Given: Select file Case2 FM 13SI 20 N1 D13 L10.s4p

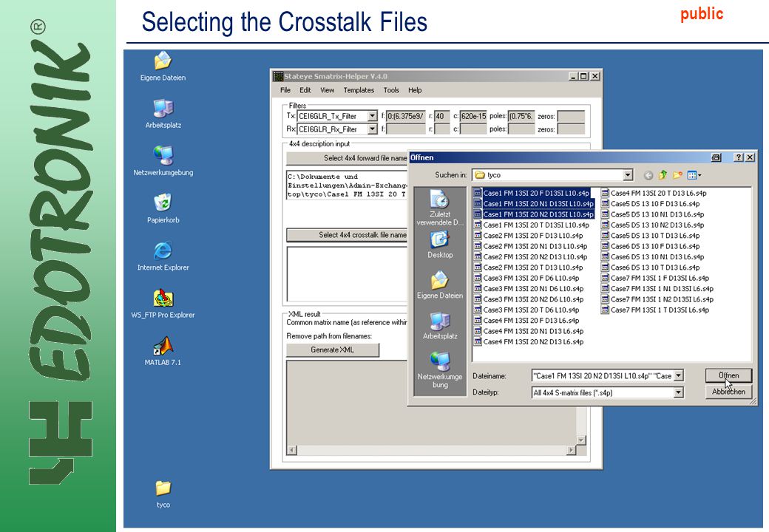Looking at the screenshot, I should pos(530,246).
